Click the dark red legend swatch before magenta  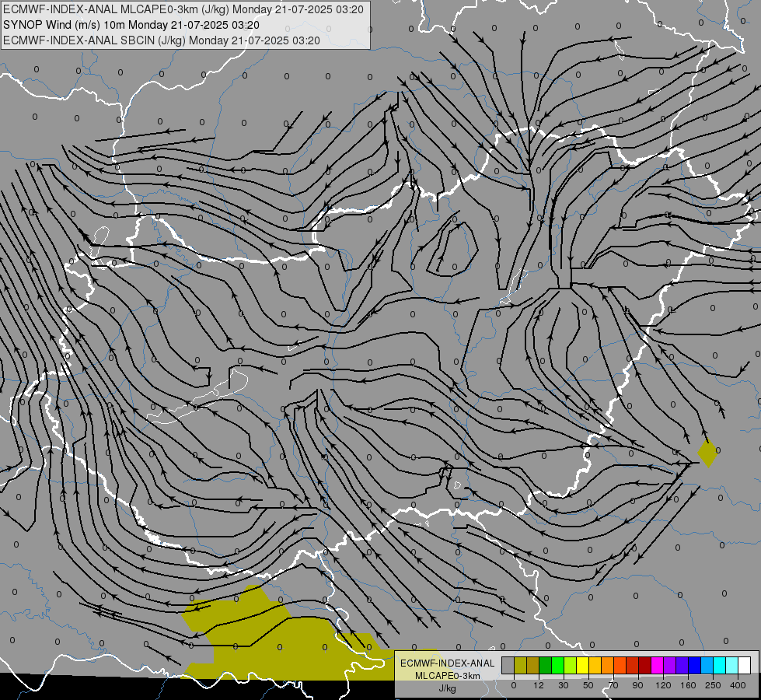pos(645,665)
